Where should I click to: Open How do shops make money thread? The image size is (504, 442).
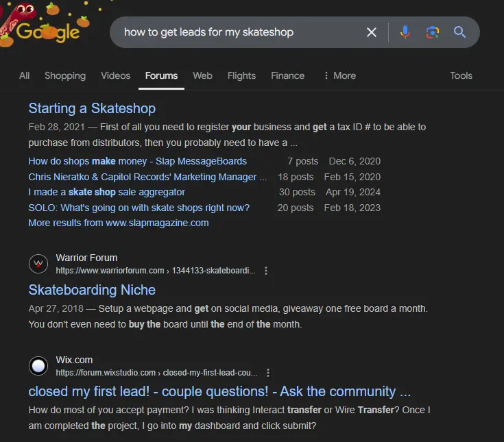138,161
